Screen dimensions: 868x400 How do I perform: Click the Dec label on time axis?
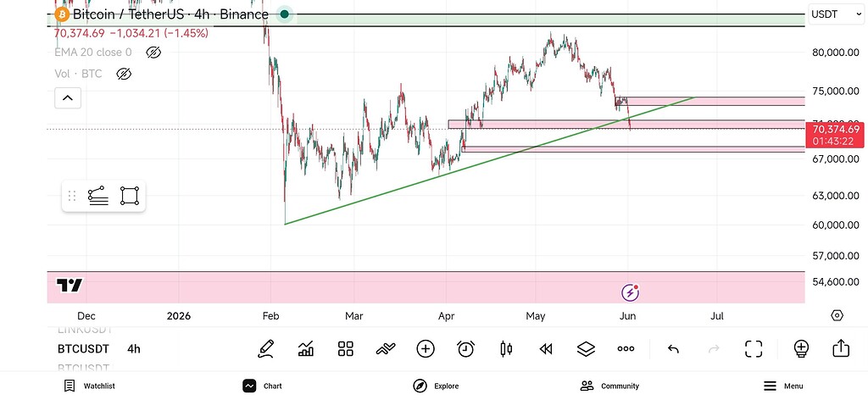(x=86, y=316)
